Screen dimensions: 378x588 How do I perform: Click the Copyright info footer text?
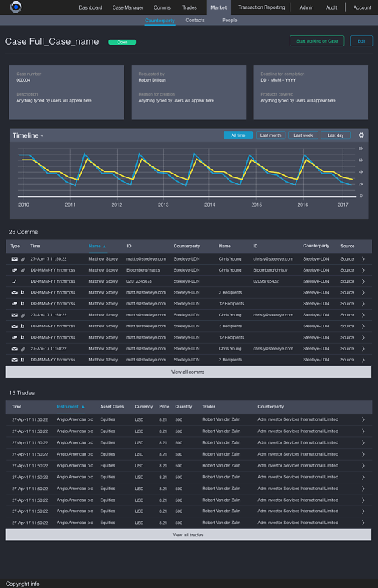tap(23, 584)
